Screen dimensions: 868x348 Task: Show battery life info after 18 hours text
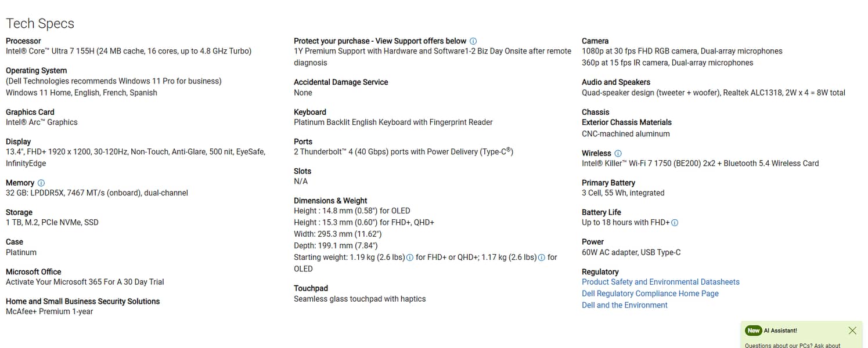pyautogui.click(x=675, y=223)
